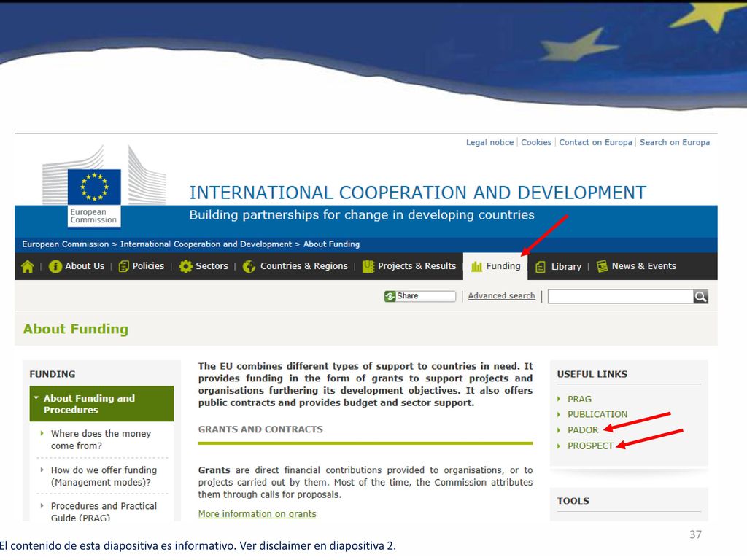
Task: Click the News & Events newspaper icon
Action: [602, 266]
